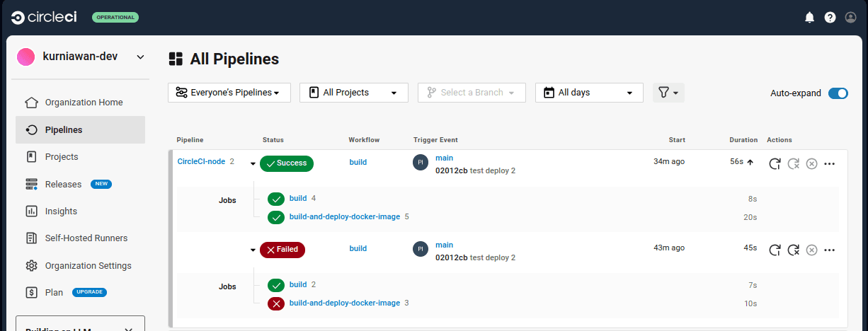Click the Success status badge
868x331 pixels.
click(x=287, y=163)
